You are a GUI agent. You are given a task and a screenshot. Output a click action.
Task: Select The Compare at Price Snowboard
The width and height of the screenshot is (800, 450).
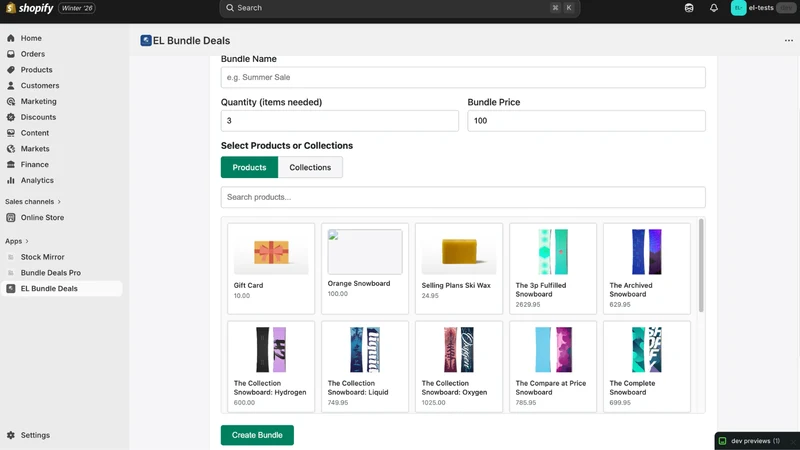[553, 366]
